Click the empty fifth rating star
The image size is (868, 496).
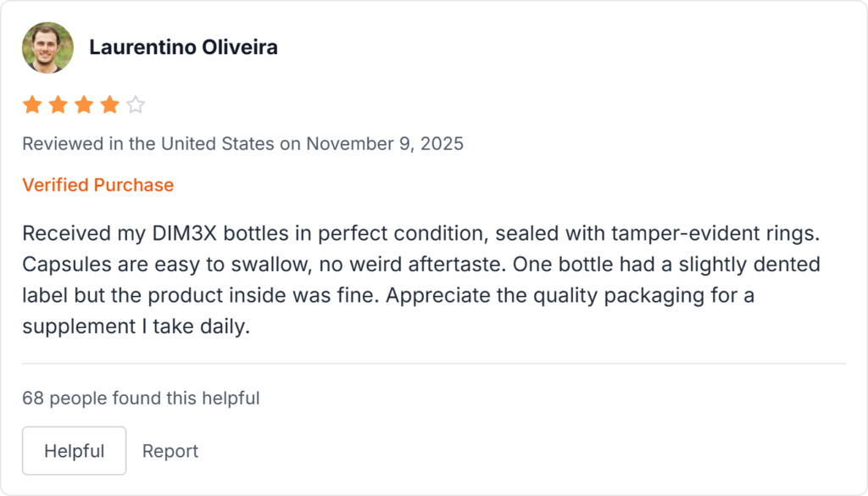pos(136,105)
